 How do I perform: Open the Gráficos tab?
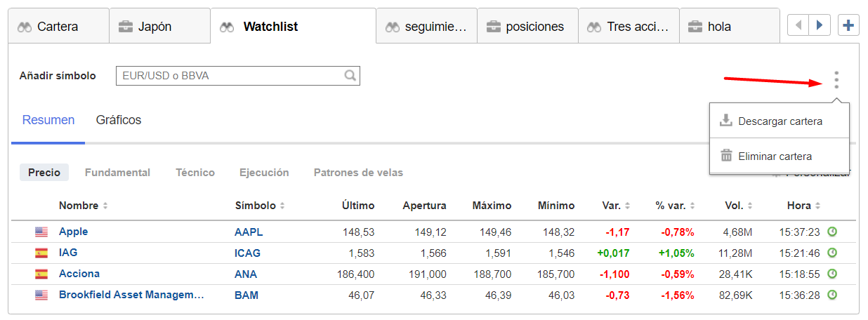click(x=119, y=120)
